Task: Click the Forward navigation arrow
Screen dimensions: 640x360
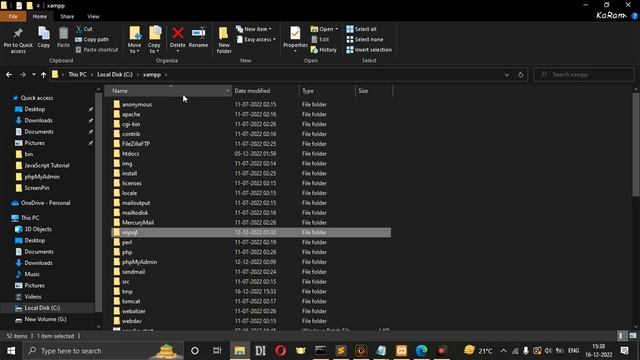Action: tap(22, 75)
